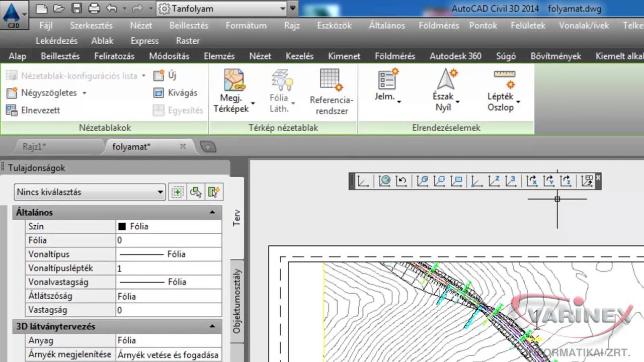The width and height of the screenshot is (644, 362).
Task: Open a file using the folder icon
Action: point(59,9)
